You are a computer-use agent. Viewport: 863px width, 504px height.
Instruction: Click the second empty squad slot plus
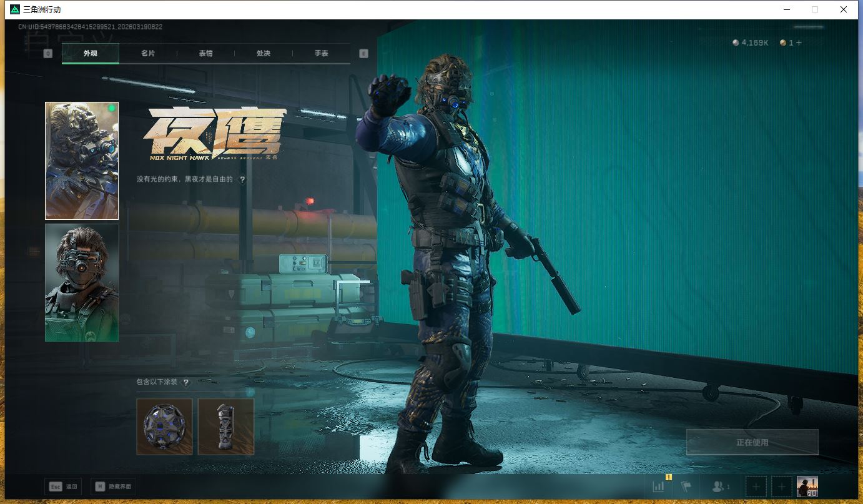click(x=781, y=487)
